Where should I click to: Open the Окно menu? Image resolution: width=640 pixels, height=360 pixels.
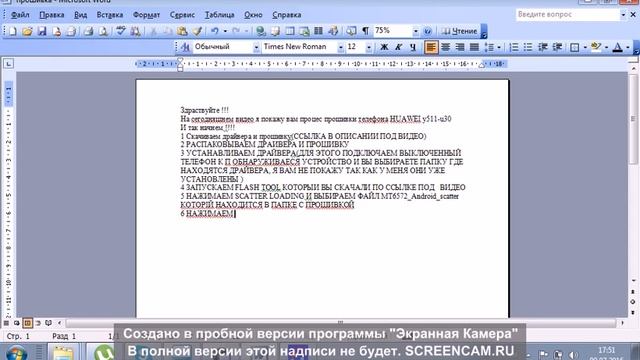(253, 15)
